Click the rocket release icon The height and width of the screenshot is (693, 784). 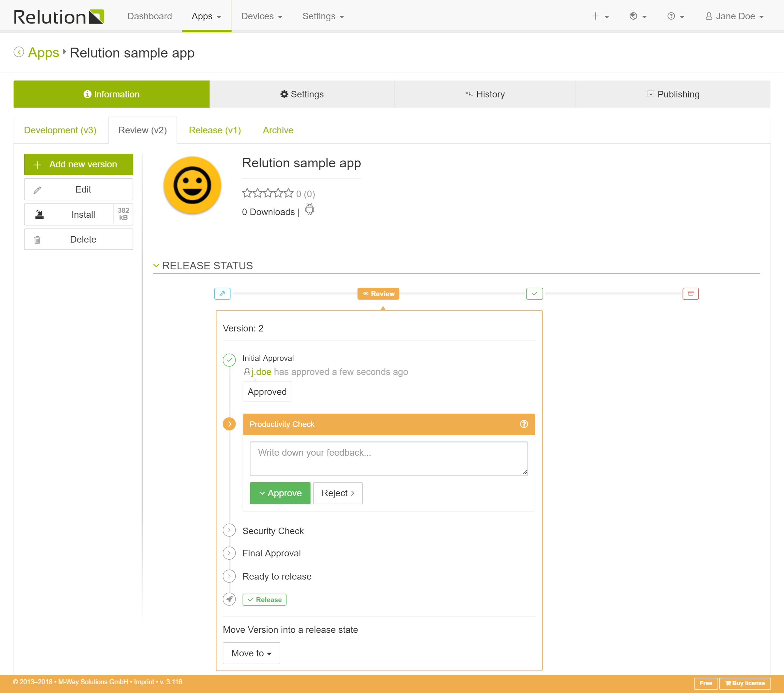pos(229,600)
